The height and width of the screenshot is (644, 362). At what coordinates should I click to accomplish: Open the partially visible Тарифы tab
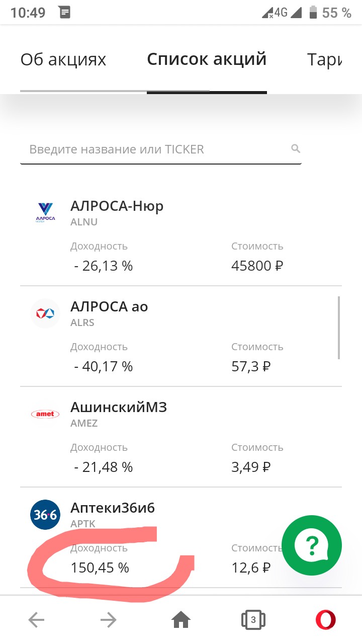325,60
